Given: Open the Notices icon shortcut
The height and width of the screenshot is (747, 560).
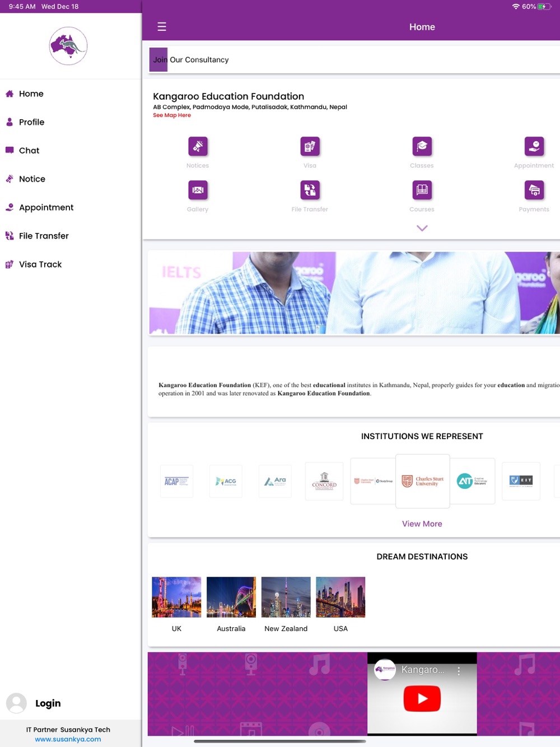Looking at the screenshot, I should (198, 146).
